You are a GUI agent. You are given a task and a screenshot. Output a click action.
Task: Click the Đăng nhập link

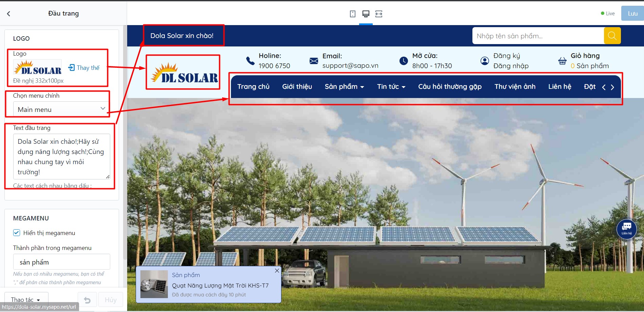pos(511,66)
